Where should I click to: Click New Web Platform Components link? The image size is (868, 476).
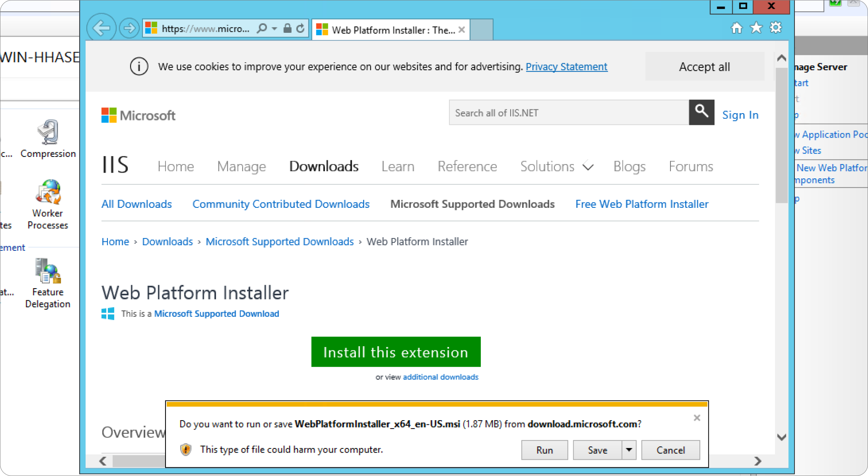pyautogui.click(x=831, y=174)
